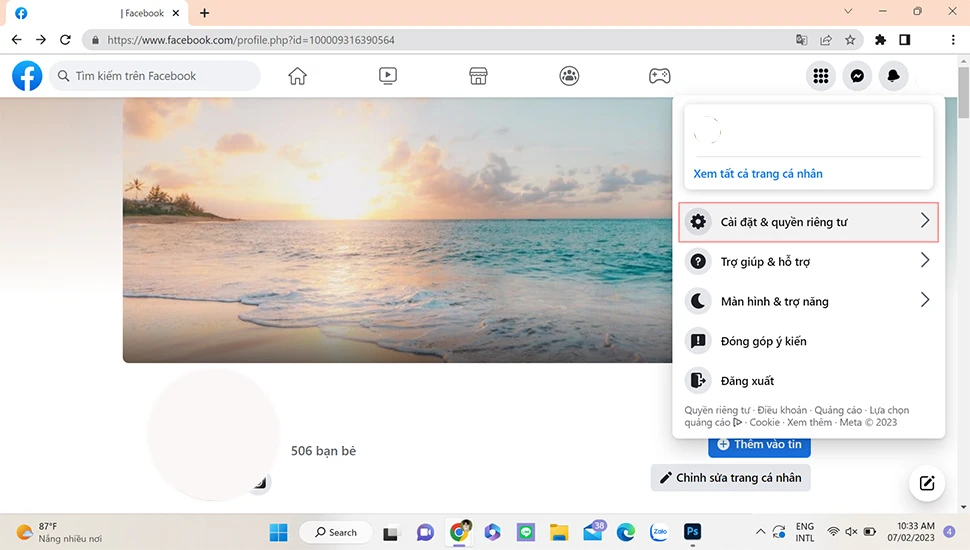The width and height of the screenshot is (970, 550).
Task: Open Photoshop from the Windows taskbar
Action: coord(692,532)
